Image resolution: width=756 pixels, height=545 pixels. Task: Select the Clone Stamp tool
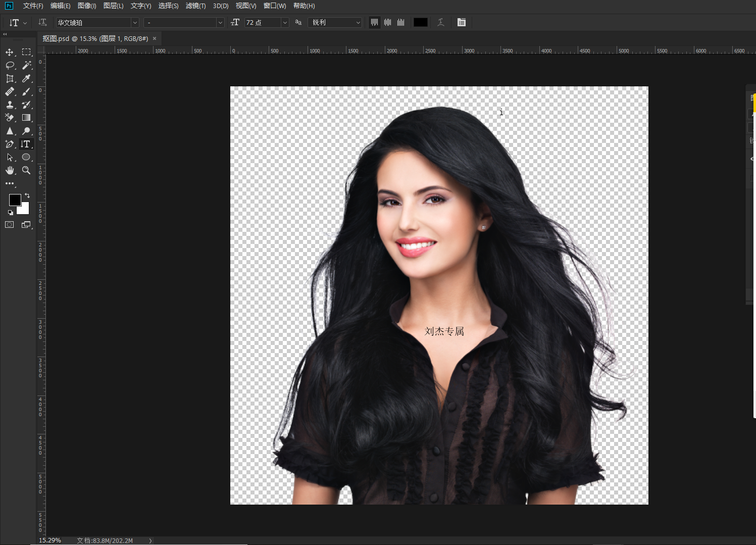click(x=10, y=105)
